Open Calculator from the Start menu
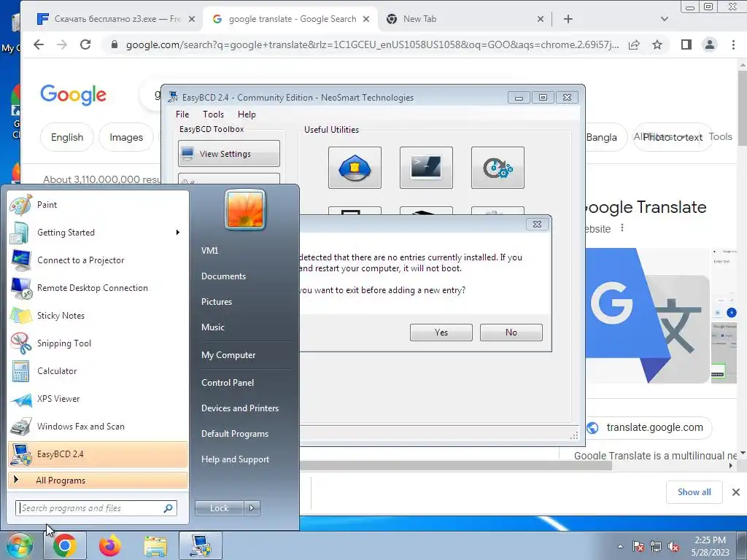747x560 pixels. tap(98, 371)
